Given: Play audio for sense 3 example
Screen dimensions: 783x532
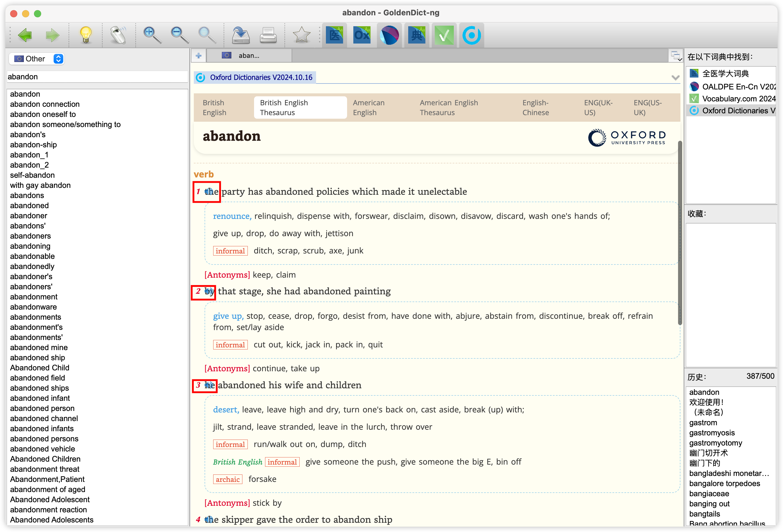Looking at the screenshot, I should click(x=209, y=385).
